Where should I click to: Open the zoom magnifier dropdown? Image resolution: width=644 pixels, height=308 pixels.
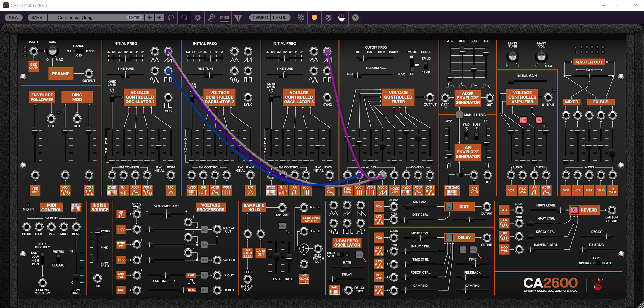(211, 18)
